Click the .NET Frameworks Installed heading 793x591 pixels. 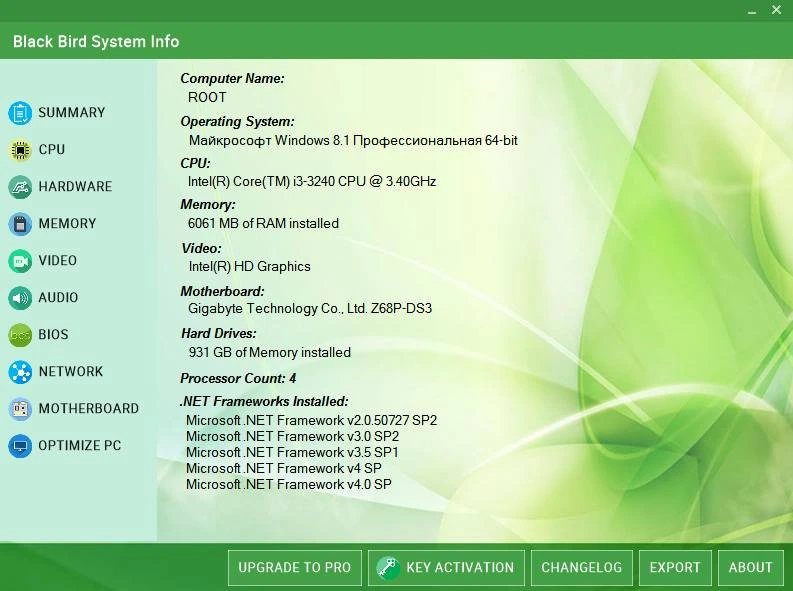click(264, 401)
